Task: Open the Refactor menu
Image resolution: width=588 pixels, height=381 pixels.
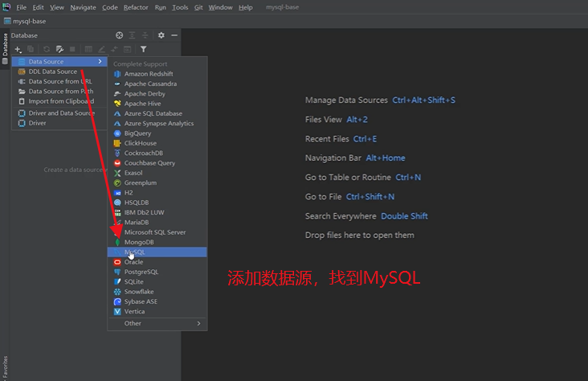Action: click(x=136, y=7)
